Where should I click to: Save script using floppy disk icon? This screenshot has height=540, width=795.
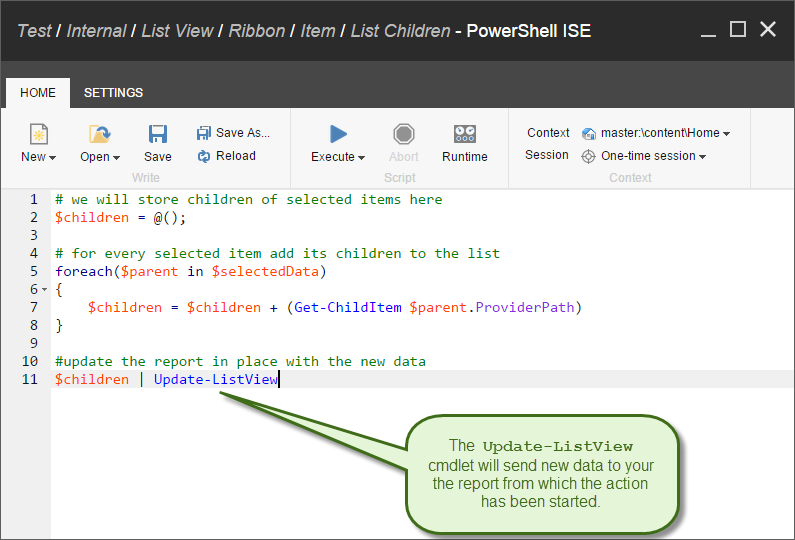(x=157, y=134)
